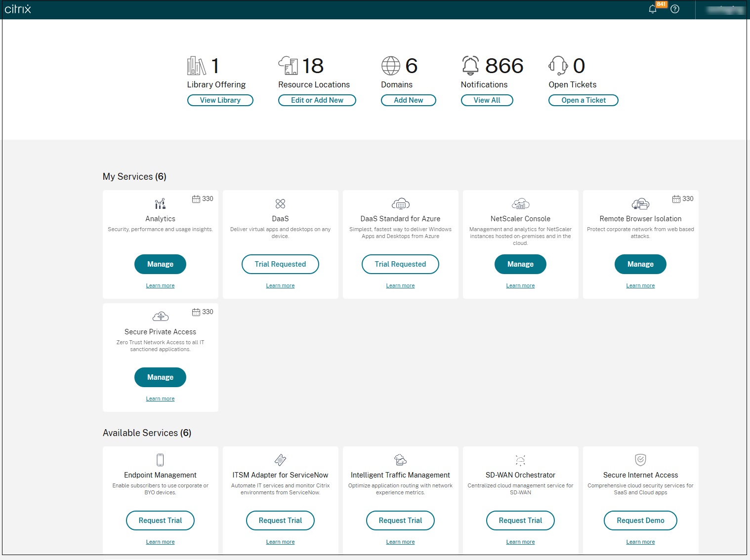Image resolution: width=750 pixels, height=560 pixels.
Task: Click the DaaS service icon
Action: (280, 203)
